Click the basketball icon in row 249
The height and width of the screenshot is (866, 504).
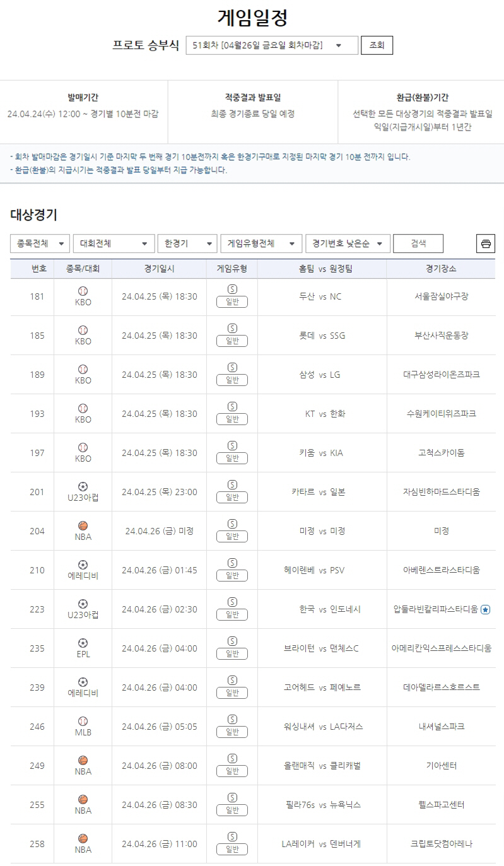click(83, 760)
